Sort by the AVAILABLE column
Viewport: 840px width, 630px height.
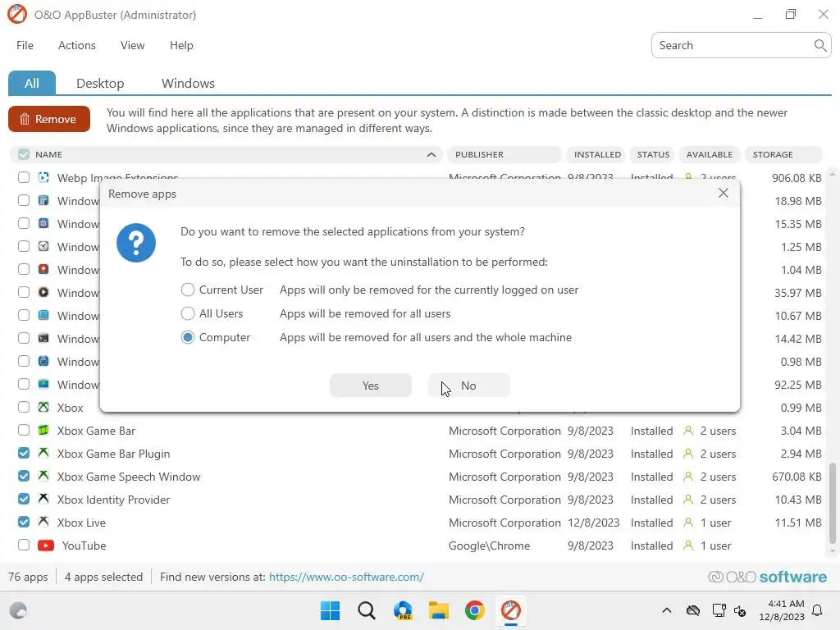(710, 154)
